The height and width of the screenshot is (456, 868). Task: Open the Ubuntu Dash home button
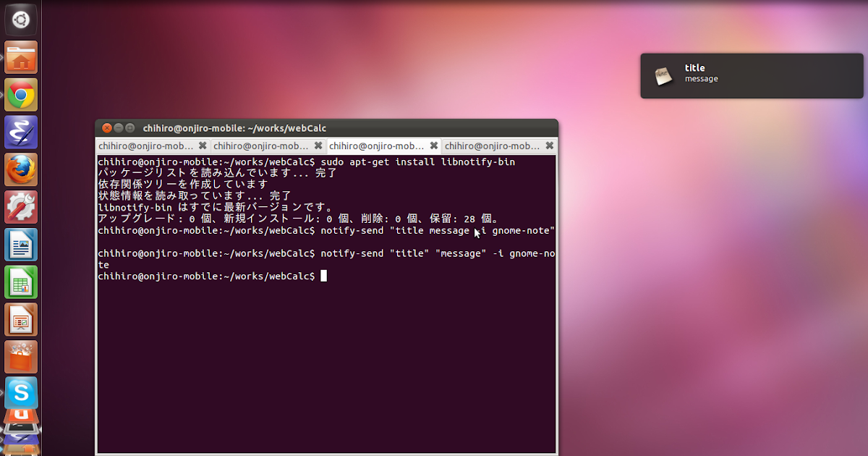pos(20,19)
